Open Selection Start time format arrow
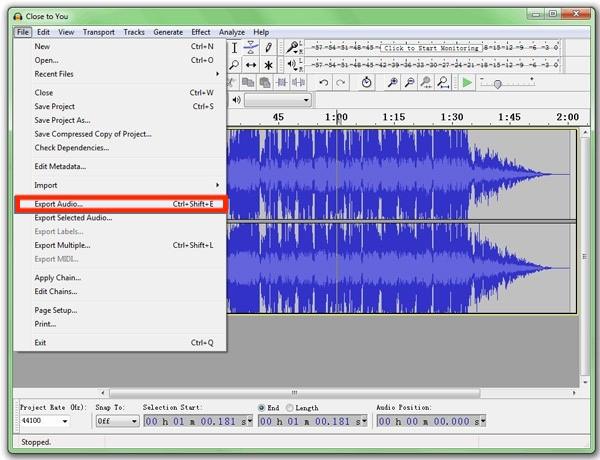The width and height of the screenshot is (600, 460). (250, 421)
